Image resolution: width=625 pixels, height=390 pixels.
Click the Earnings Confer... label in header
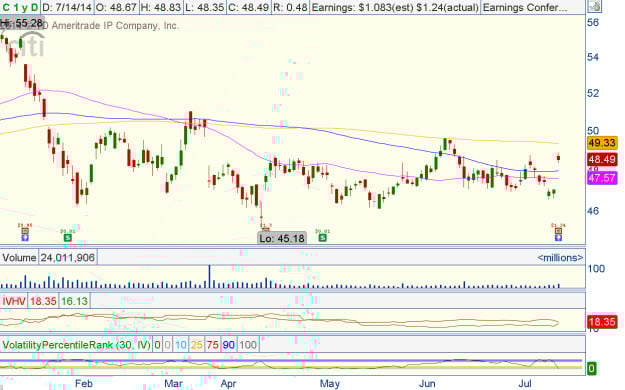coord(525,7)
